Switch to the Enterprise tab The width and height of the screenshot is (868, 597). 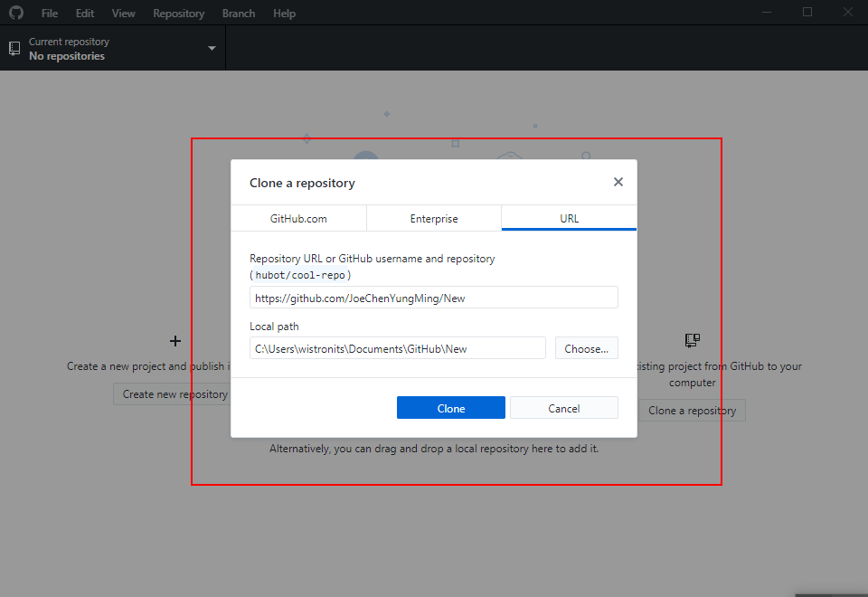pyautogui.click(x=434, y=218)
